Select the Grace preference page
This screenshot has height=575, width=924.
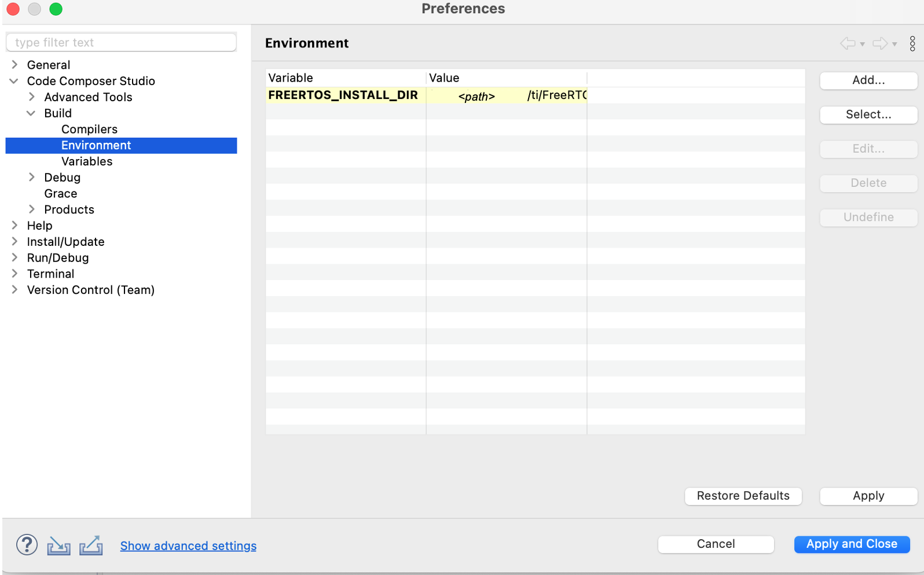60,194
